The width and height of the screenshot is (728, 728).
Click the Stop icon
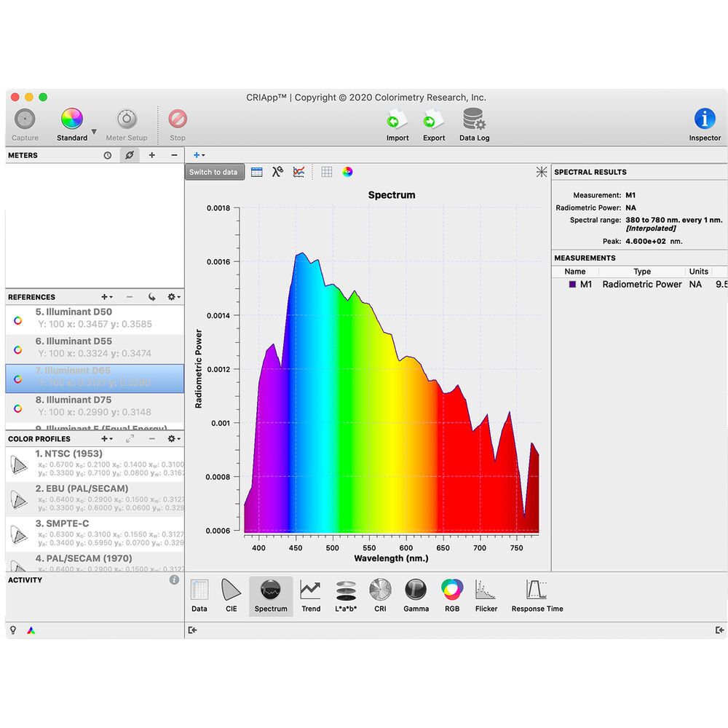pos(178,119)
